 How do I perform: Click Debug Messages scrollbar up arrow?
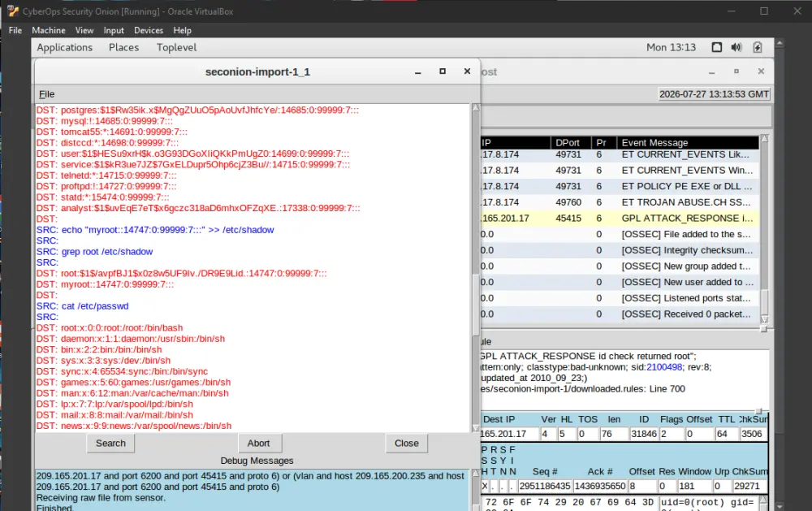(476, 474)
